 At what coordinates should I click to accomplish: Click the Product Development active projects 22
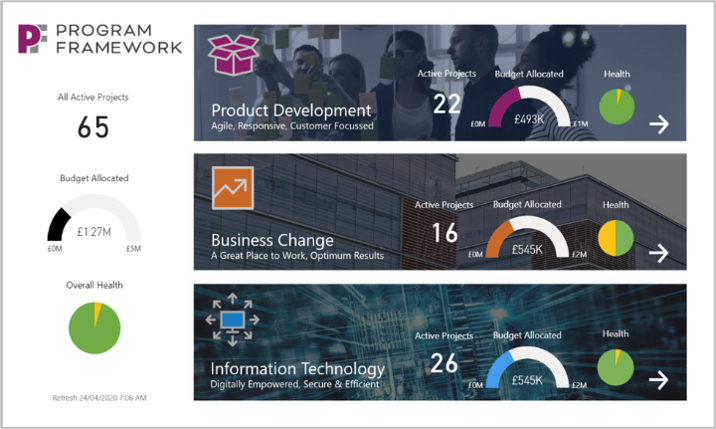[x=446, y=102]
